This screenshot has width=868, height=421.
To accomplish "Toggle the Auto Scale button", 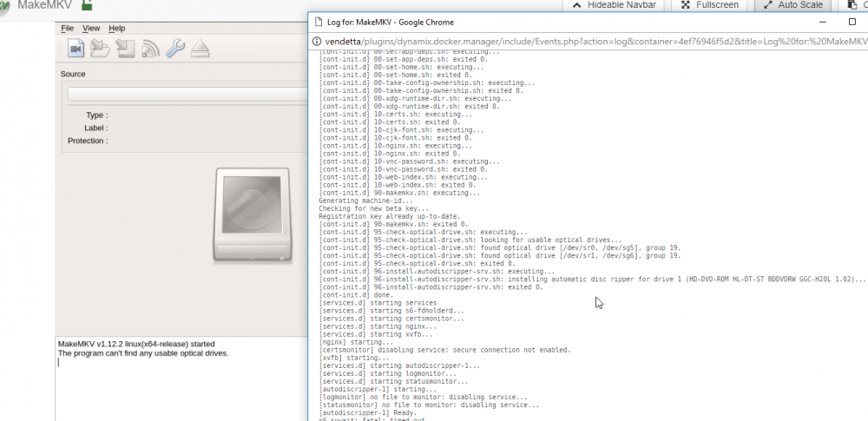I will 792,5.
